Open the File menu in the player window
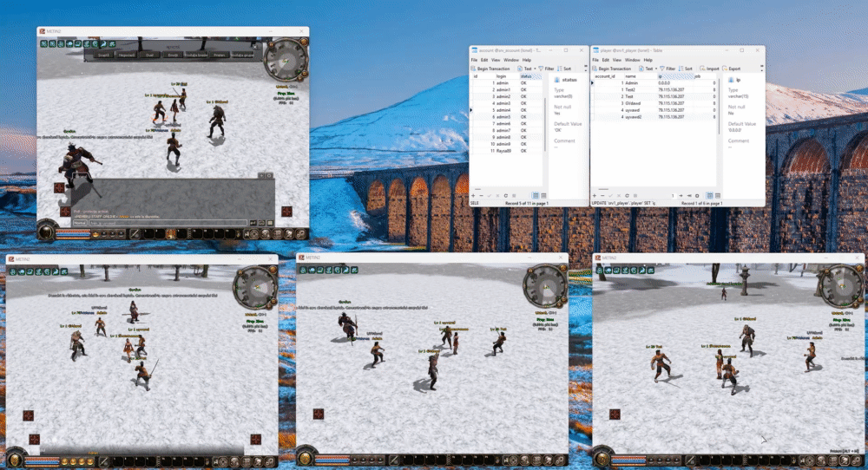The image size is (868, 470). pyautogui.click(x=595, y=60)
